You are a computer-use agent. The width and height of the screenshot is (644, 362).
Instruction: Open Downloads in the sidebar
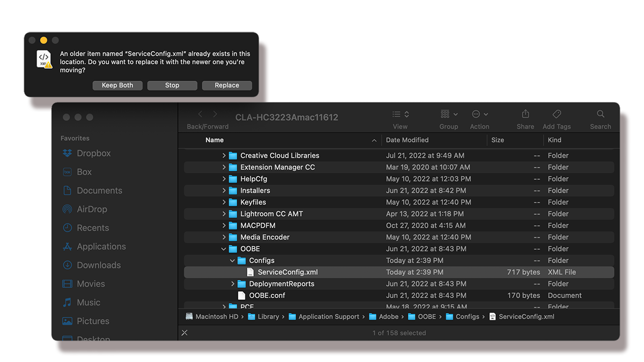click(92, 265)
